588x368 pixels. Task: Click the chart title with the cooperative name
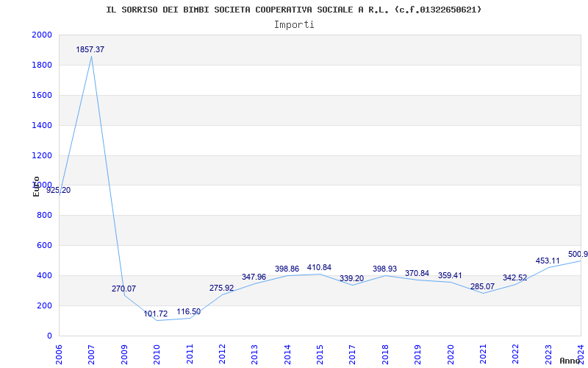pos(294,10)
